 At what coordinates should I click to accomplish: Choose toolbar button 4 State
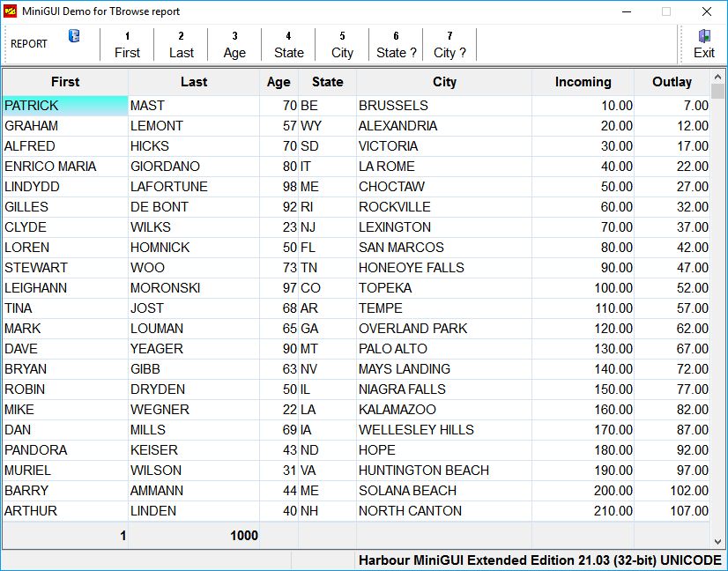(x=289, y=45)
